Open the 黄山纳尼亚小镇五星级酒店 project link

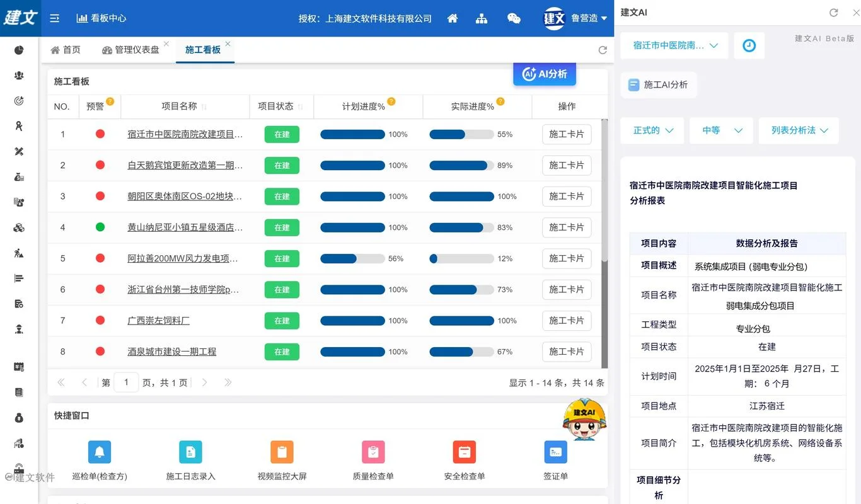185,227
